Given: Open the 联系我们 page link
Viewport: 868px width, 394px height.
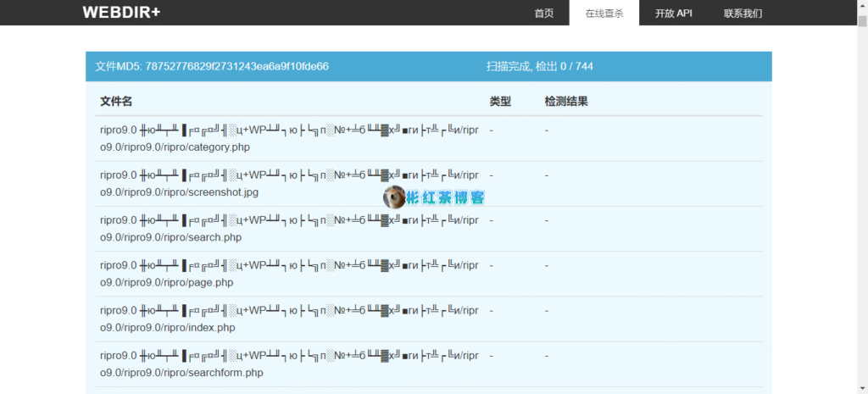Looking at the screenshot, I should coord(743,14).
